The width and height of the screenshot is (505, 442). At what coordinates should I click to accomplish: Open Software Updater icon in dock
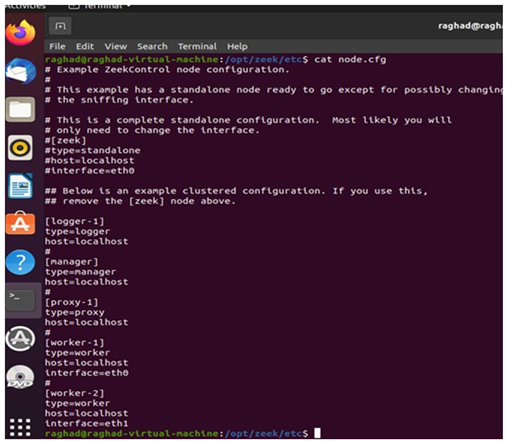(20, 339)
